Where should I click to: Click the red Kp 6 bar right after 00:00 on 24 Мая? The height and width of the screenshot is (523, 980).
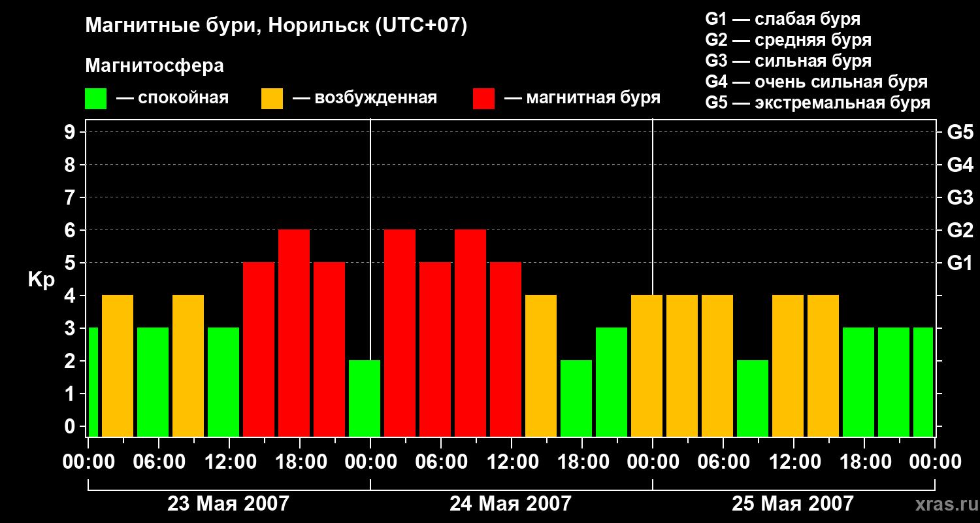pos(400,333)
